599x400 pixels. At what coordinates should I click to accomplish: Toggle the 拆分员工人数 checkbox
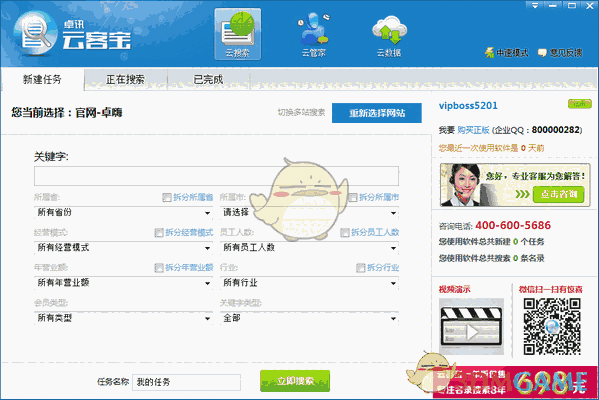[x=345, y=232]
